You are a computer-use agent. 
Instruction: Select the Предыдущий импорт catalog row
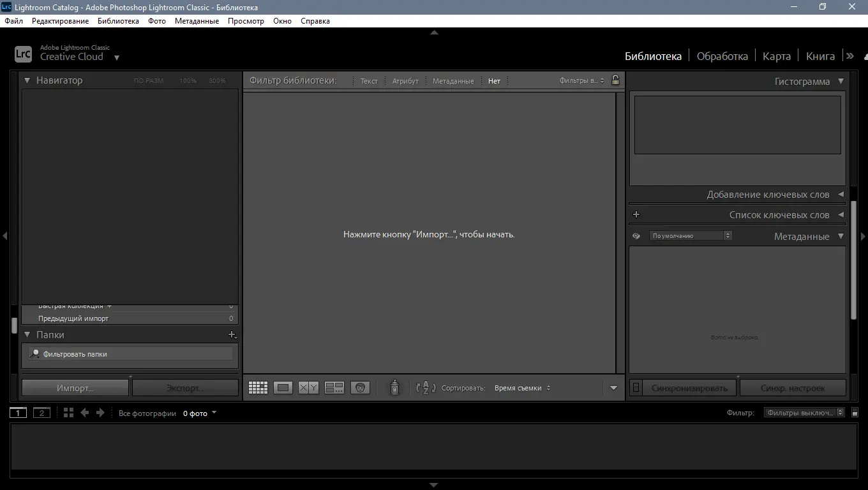click(x=130, y=318)
